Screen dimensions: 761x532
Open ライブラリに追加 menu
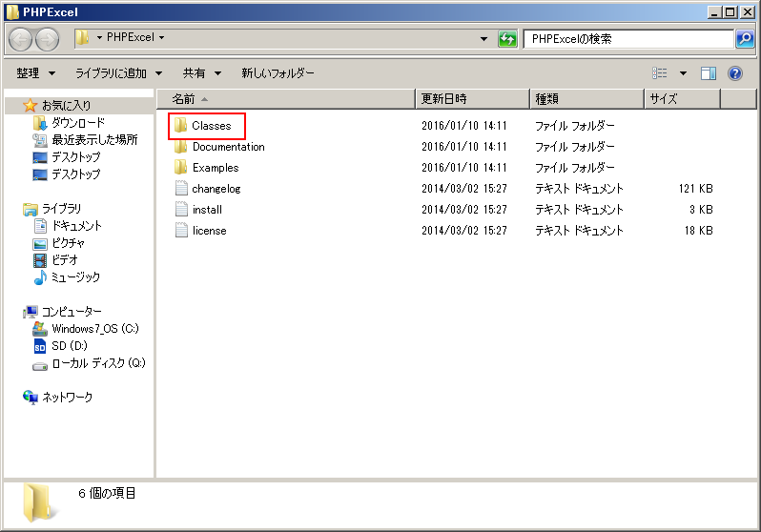[x=119, y=73]
